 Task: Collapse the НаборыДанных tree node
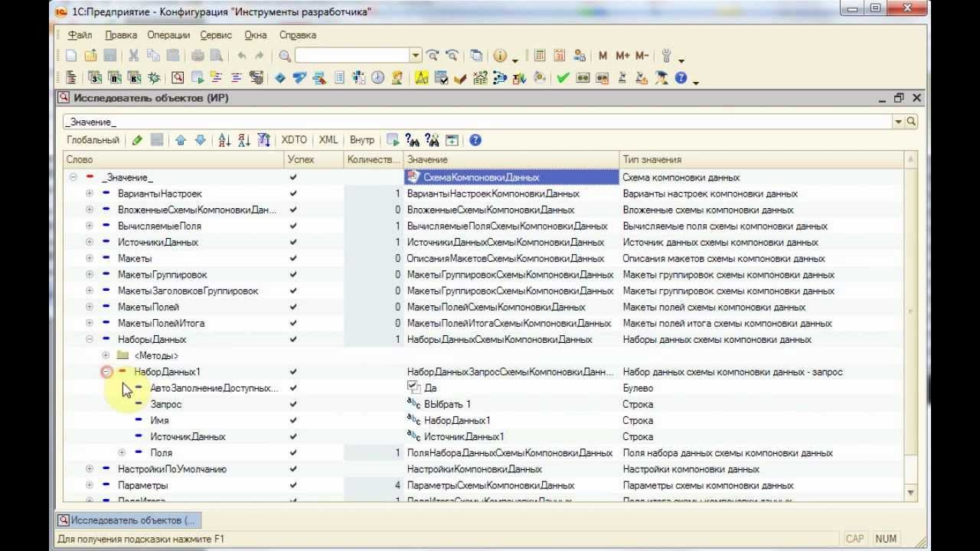tap(90, 339)
